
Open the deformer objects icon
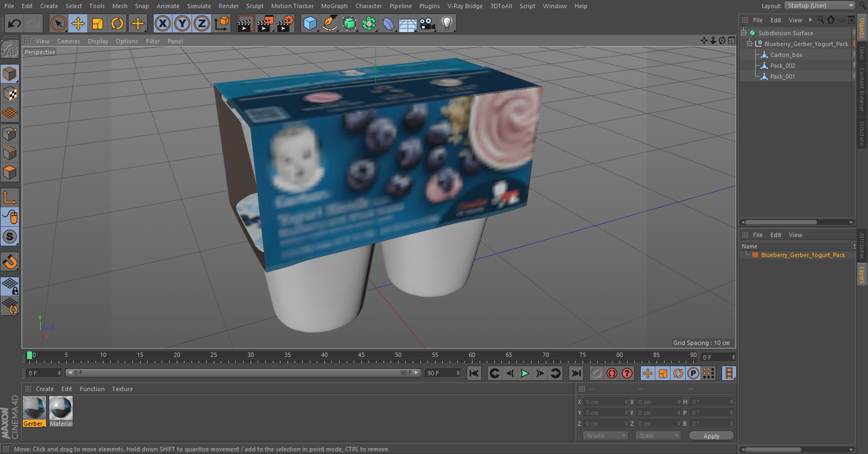[x=388, y=23]
